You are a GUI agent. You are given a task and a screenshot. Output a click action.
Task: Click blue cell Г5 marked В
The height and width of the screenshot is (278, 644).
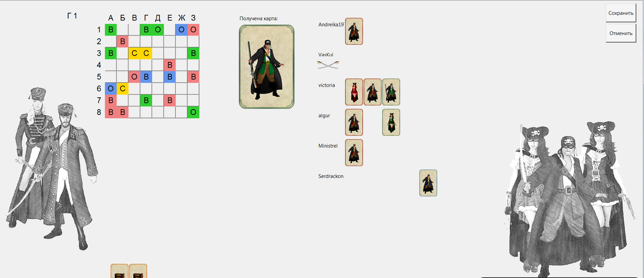(146, 77)
